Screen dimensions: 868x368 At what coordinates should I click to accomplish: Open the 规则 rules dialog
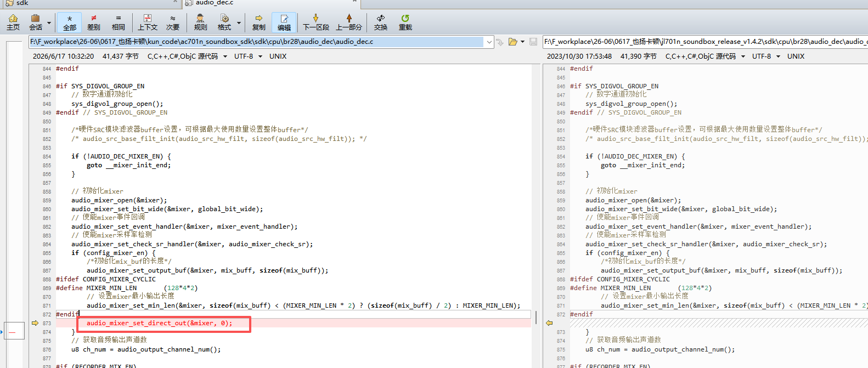click(x=200, y=22)
